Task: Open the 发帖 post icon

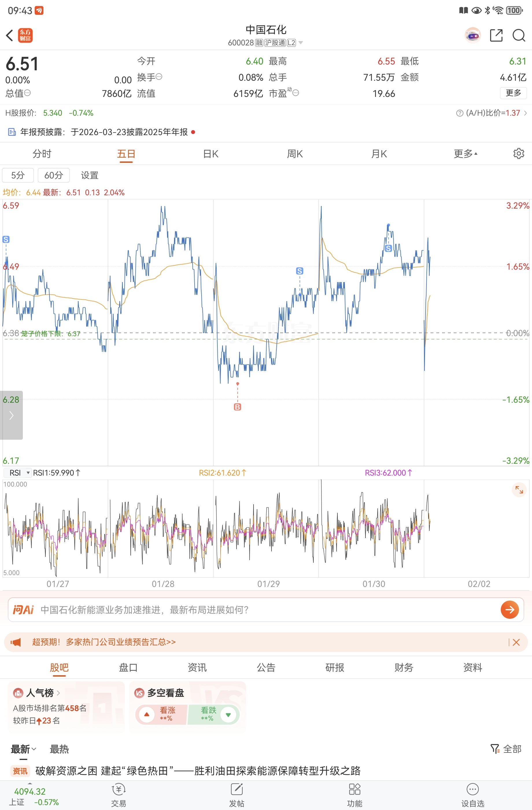Action: [x=237, y=794]
